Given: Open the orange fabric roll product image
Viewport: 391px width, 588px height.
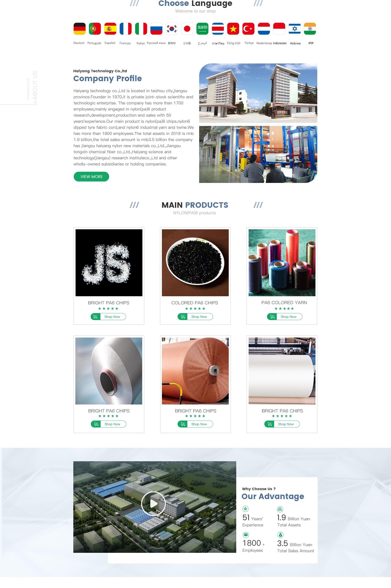Looking at the screenshot, I should [195, 371].
